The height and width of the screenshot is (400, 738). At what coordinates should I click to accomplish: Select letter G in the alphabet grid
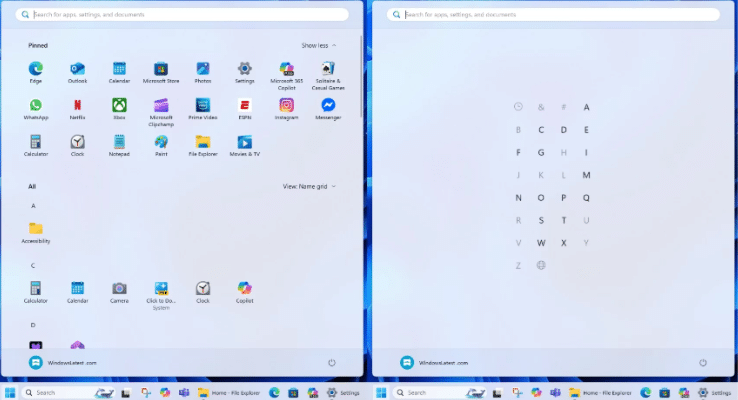coord(541,152)
